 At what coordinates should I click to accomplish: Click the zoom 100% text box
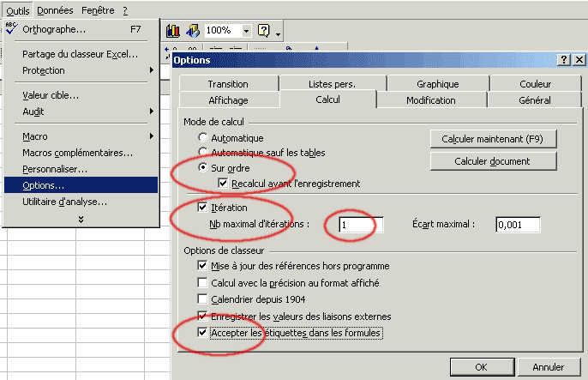click(x=224, y=30)
